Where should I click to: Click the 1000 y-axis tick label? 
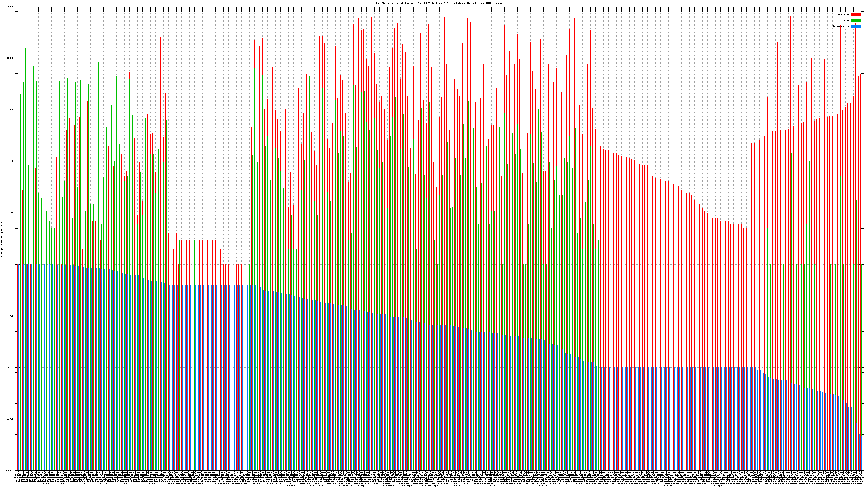pyautogui.click(x=11, y=110)
